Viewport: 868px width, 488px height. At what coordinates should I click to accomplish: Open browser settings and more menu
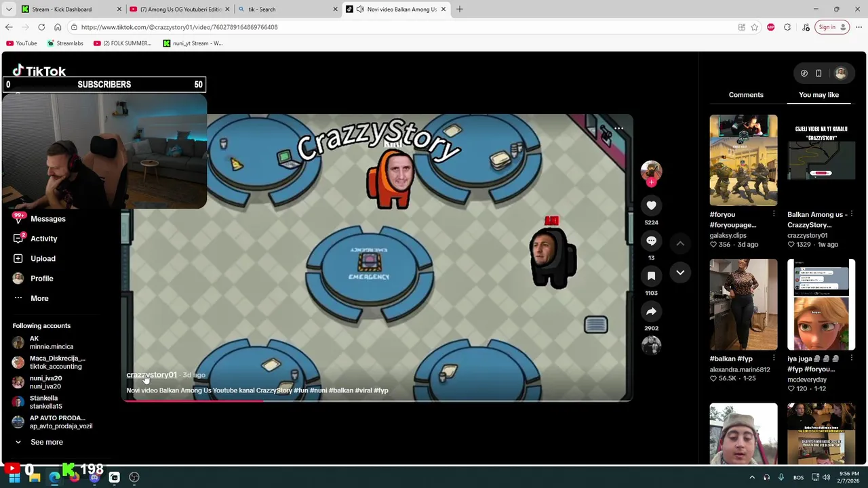coord(860,27)
